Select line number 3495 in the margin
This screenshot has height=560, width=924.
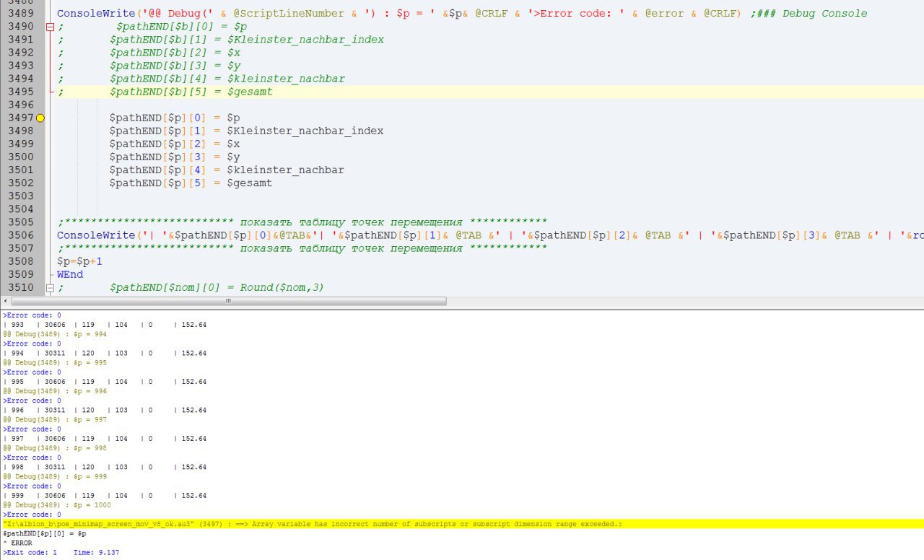[21, 92]
